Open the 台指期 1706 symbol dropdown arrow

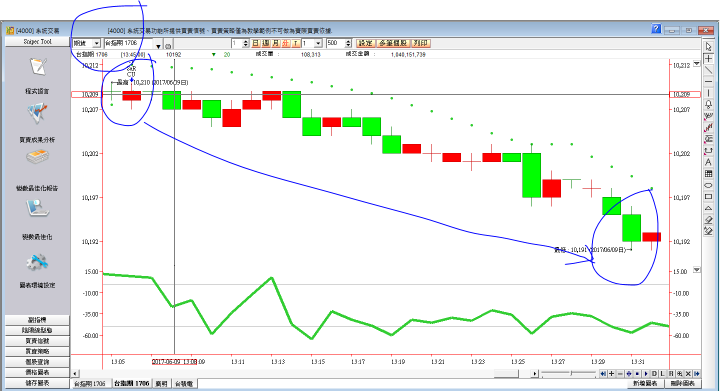point(158,46)
